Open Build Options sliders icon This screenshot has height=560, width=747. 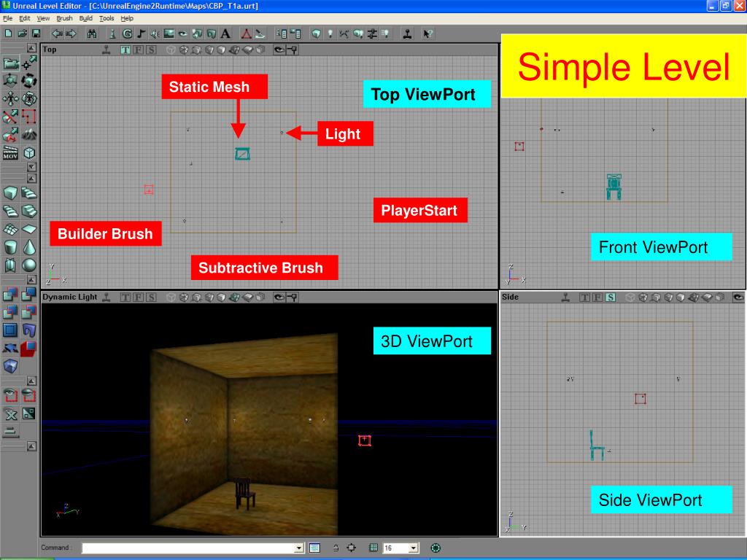(372, 34)
